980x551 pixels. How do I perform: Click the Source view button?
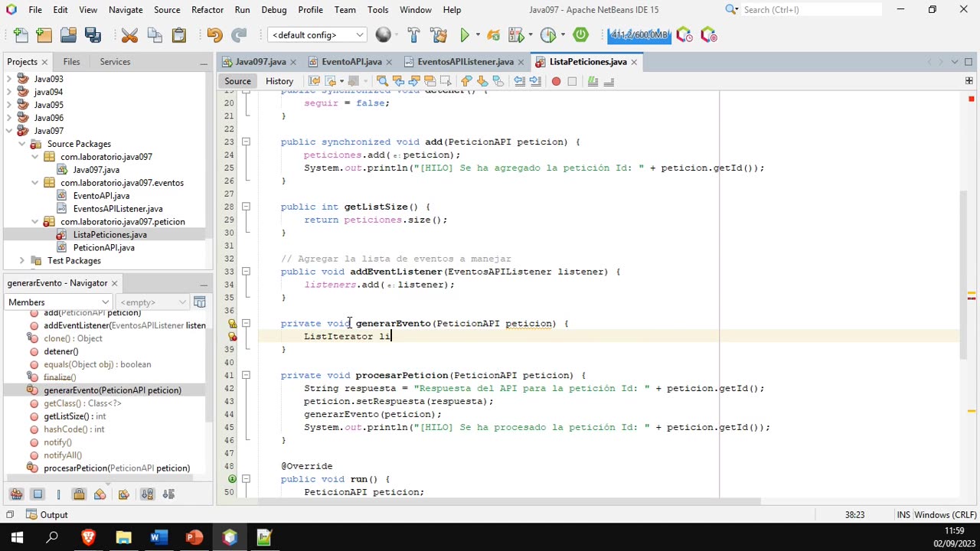[237, 81]
